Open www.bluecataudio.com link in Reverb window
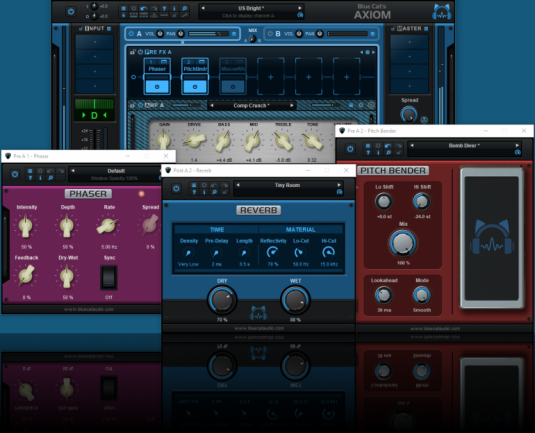The height and width of the screenshot is (433, 535). [259, 328]
